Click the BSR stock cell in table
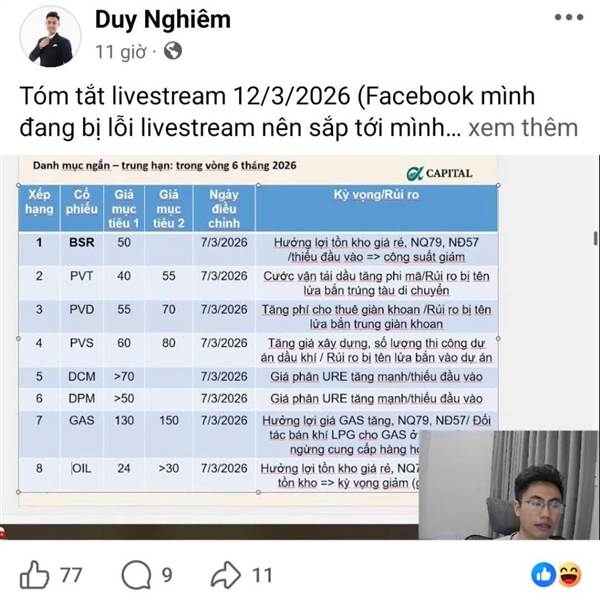Screen dimensions: 600x600 pyautogui.click(x=82, y=242)
